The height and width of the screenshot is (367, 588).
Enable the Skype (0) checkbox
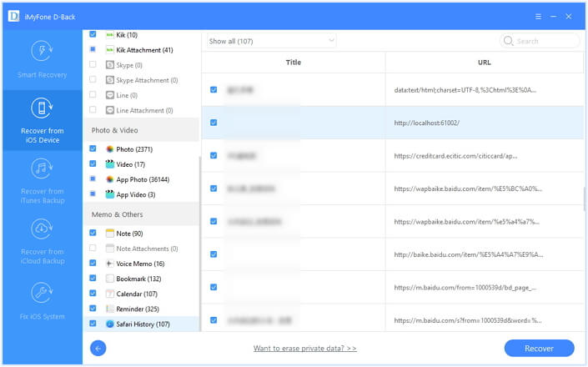[x=93, y=64]
